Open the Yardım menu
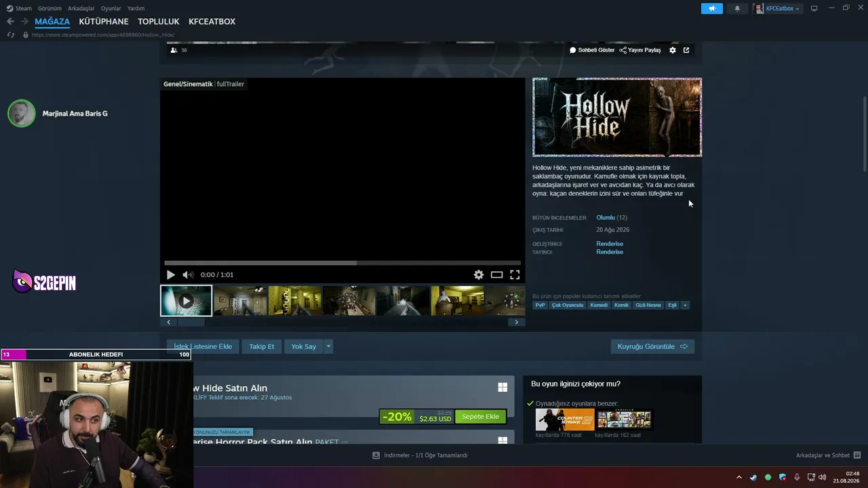The width and height of the screenshot is (868, 488). (136, 8)
